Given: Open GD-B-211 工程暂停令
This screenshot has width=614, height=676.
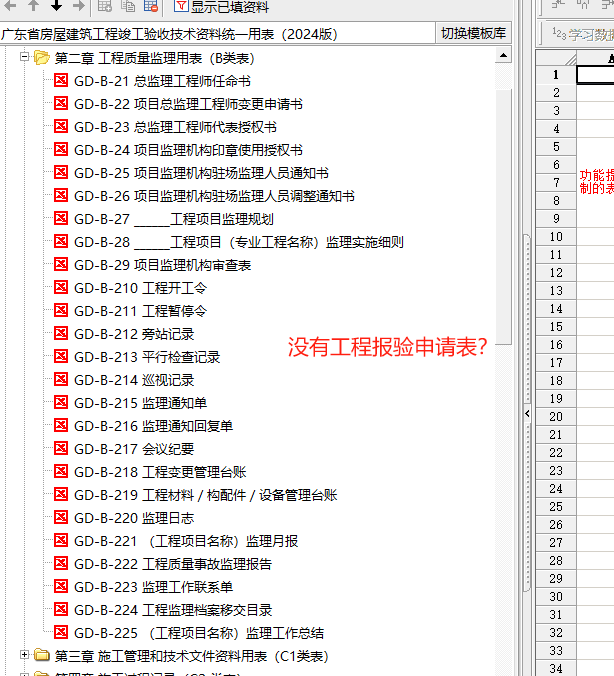Looking at the screenshot, I should coord(140,311).
